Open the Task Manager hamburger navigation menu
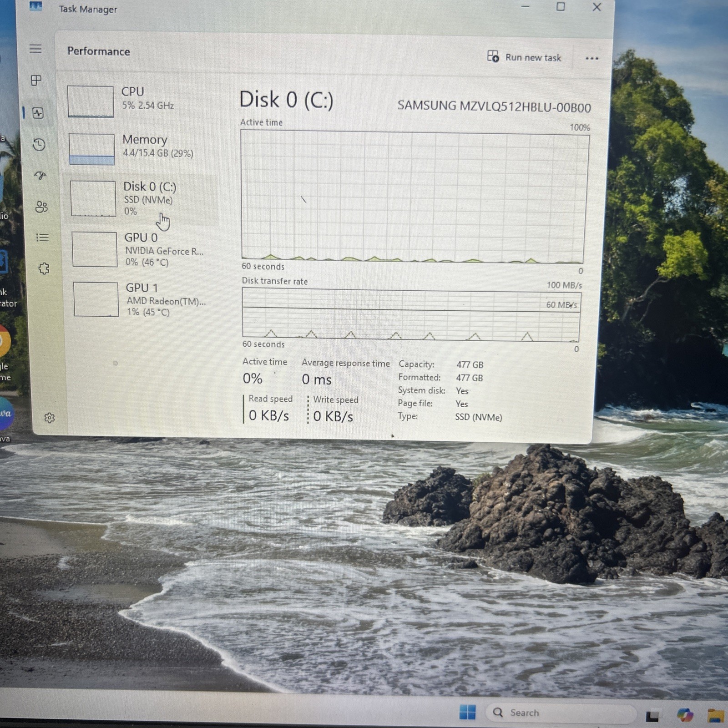The height and width of the screenshot is (728, 728). click(x=35, y=49)
